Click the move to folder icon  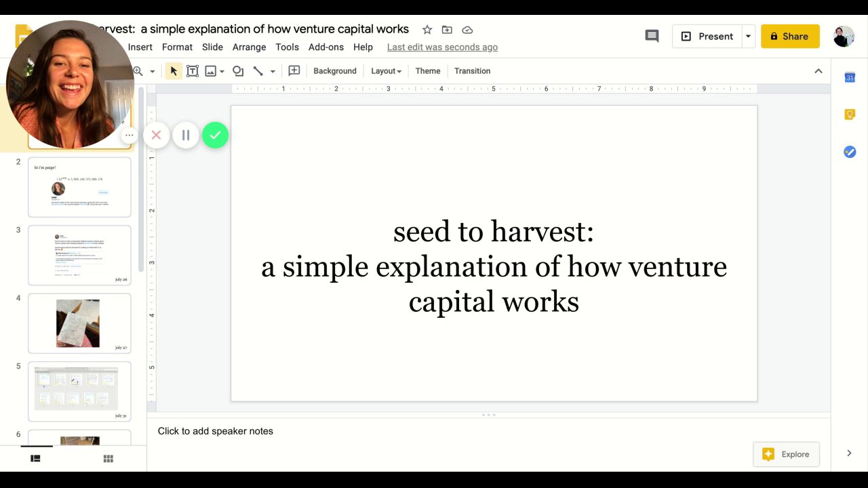coord(447,30)
